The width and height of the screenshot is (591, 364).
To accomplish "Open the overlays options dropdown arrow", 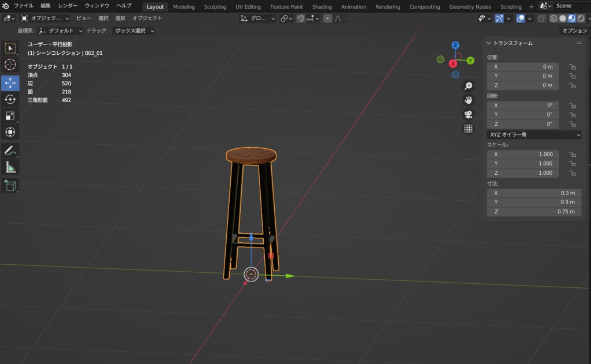I will pos(529,18).
